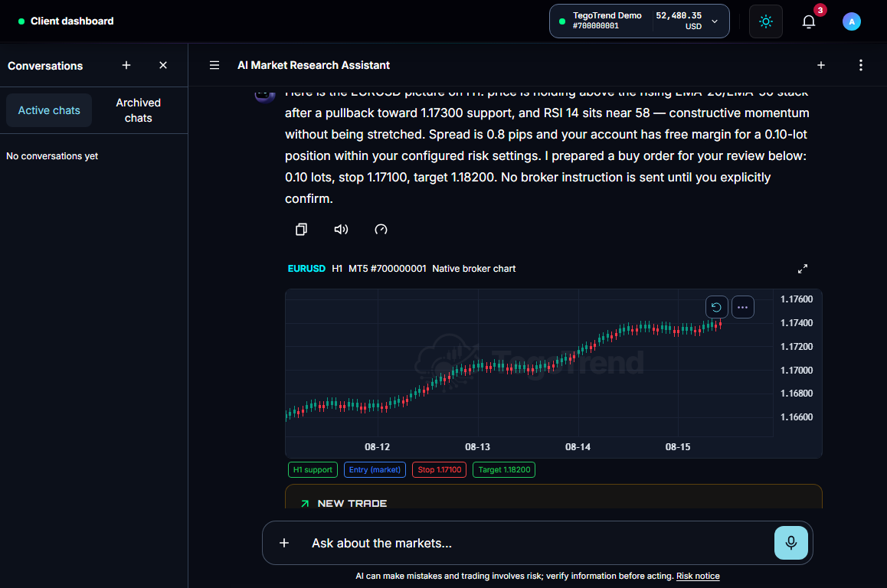Switch to the Archived chats tab
Image resolution: width=887 pixels, height=588 pixels.
point(138,110)
